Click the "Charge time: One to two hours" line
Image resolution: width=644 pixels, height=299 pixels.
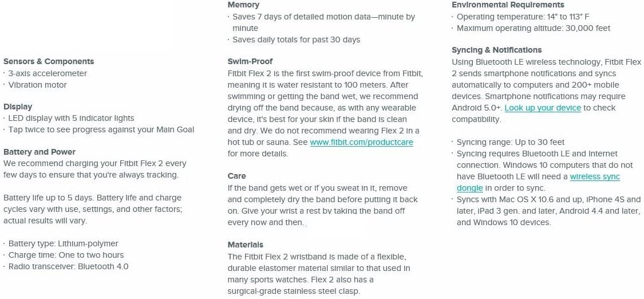pos(66,255)
